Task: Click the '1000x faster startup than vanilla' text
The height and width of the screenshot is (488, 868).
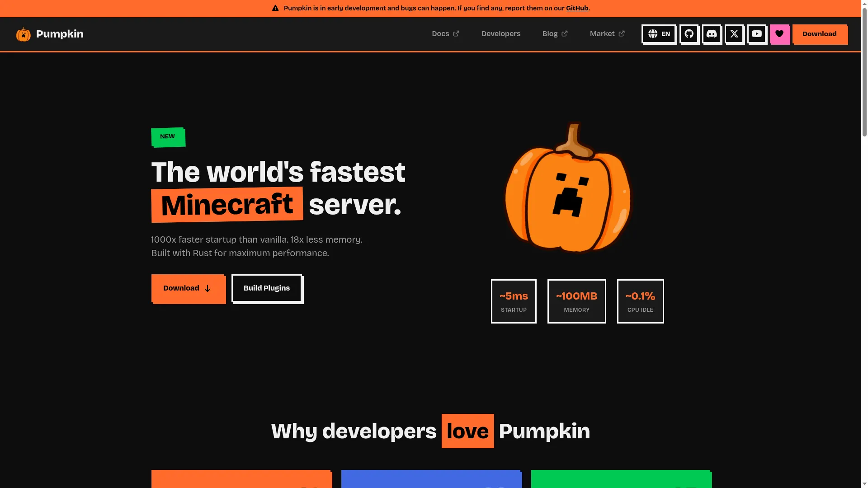Action: click(x=219, y=239)
